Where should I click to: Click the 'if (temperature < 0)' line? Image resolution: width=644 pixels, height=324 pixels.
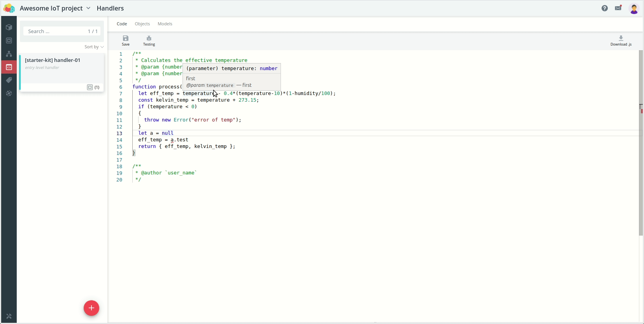[x=168, y=107]
